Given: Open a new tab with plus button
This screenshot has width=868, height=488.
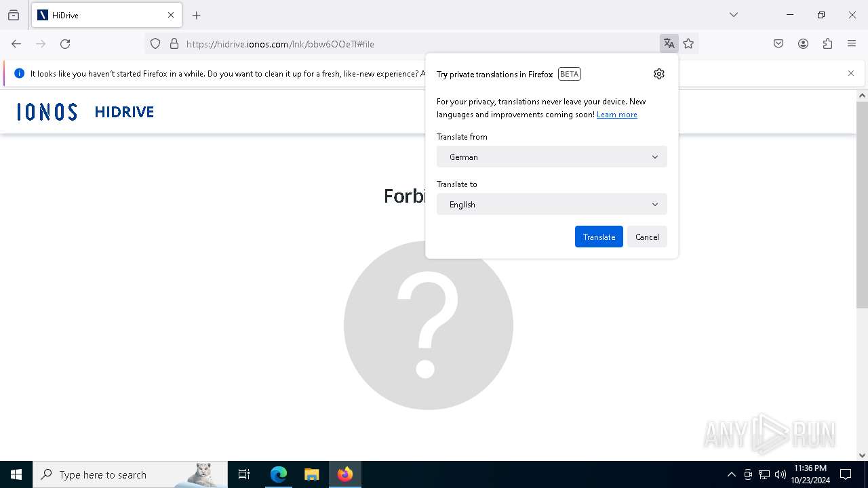Looking at the screenshot, I should (196, 15).
